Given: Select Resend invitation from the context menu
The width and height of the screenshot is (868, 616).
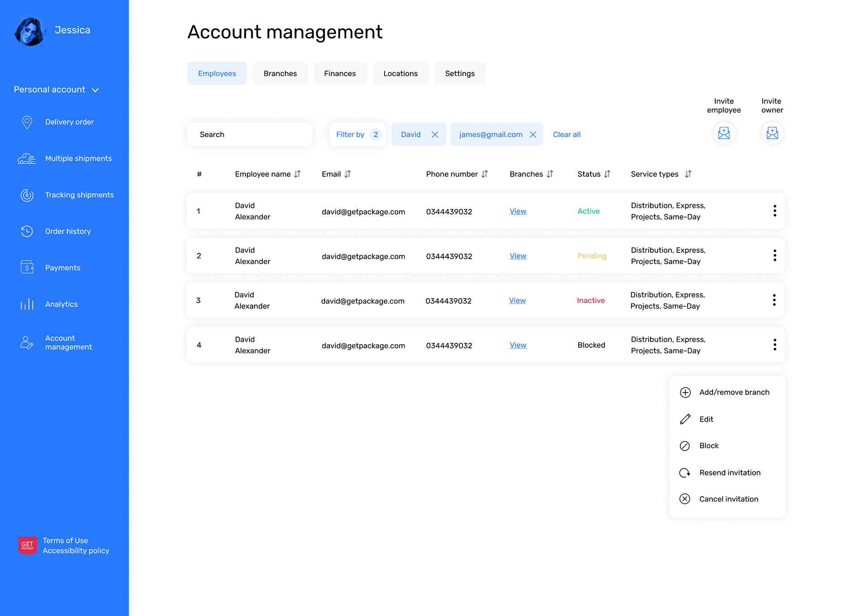Looking at the screenshot, I should (x=730, y=473).
